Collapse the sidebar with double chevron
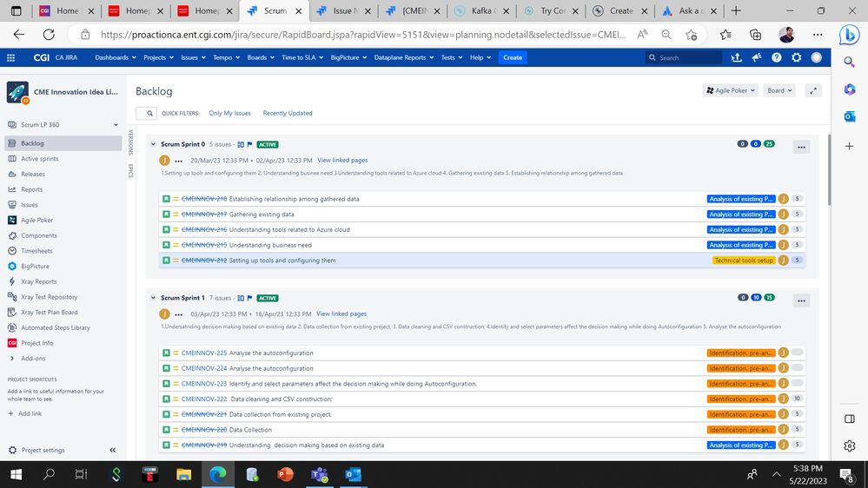Screen dimensions: 868x488 112,451
